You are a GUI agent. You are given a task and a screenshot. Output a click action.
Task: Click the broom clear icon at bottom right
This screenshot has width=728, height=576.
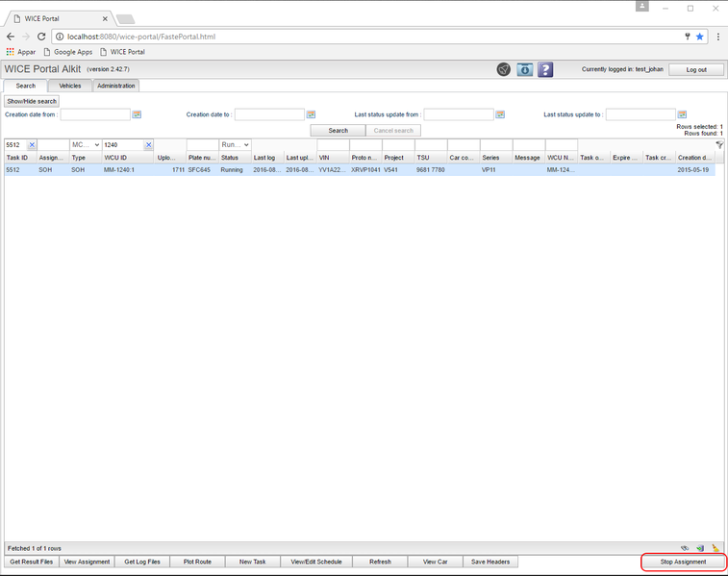tap(715, 548)
